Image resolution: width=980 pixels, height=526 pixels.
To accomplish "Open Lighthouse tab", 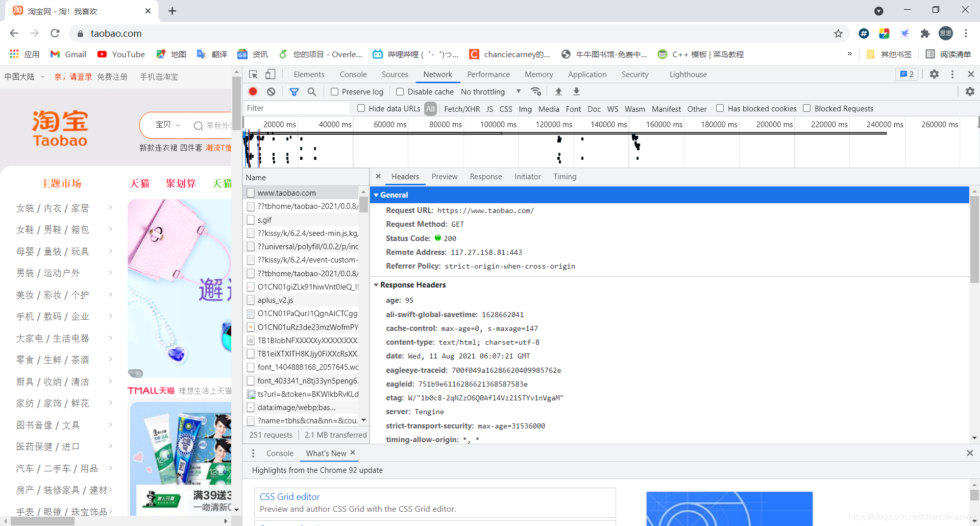I will coord(688,75).
